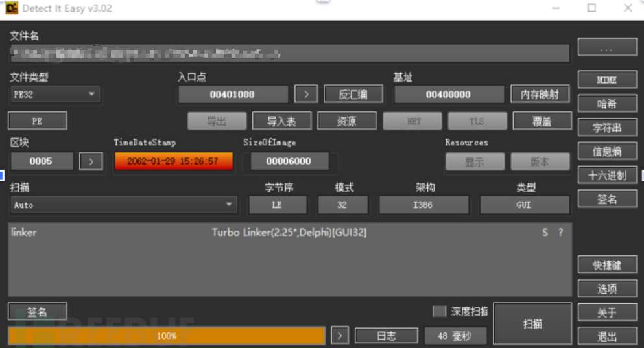Image resolution: width=644 pixels, height=348 pixels.
Task: Click the mode 32 button
Action: tap(342, 205)
